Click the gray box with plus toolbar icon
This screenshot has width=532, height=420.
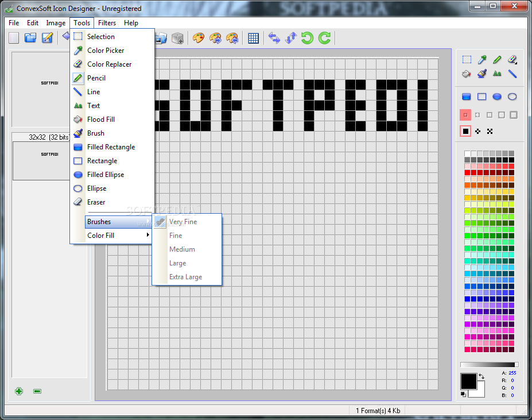177,38
